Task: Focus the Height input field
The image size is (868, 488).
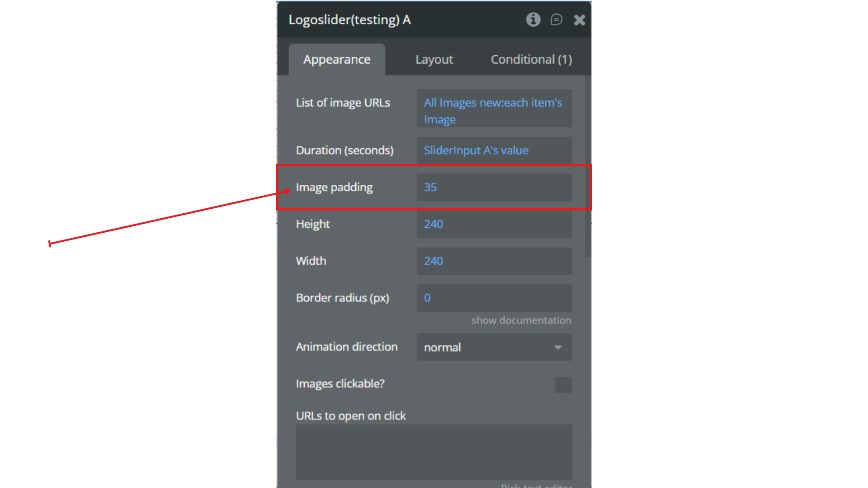Action: 494,224
